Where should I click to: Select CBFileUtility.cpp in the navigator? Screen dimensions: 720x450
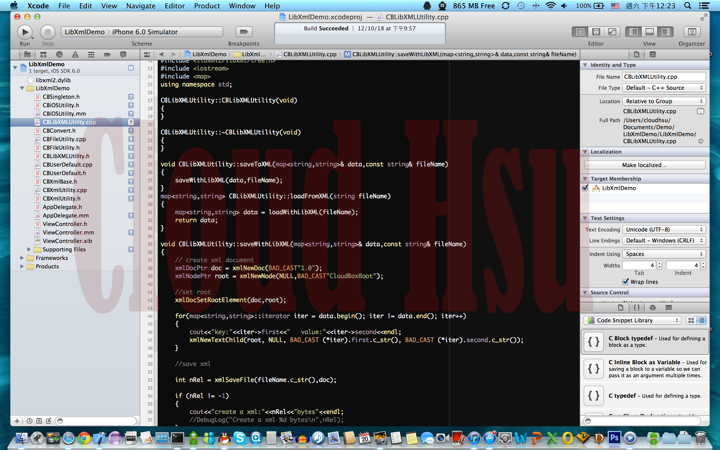pyautogui.click(x=64, y=139)
